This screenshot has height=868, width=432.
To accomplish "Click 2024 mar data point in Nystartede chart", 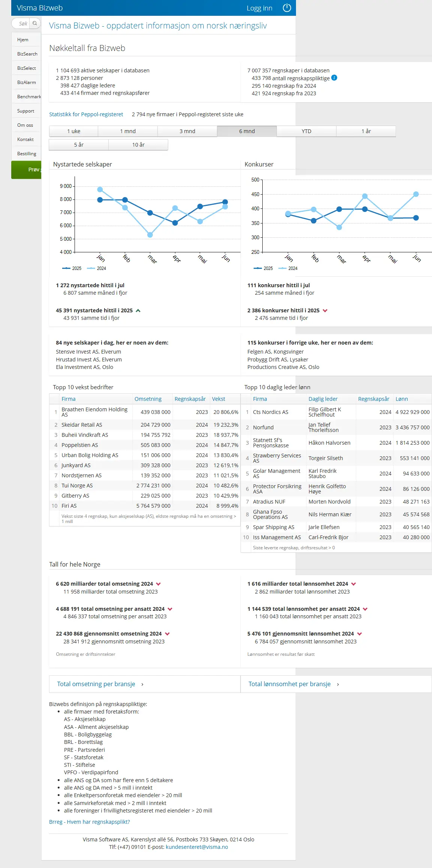I will (150, 235).
